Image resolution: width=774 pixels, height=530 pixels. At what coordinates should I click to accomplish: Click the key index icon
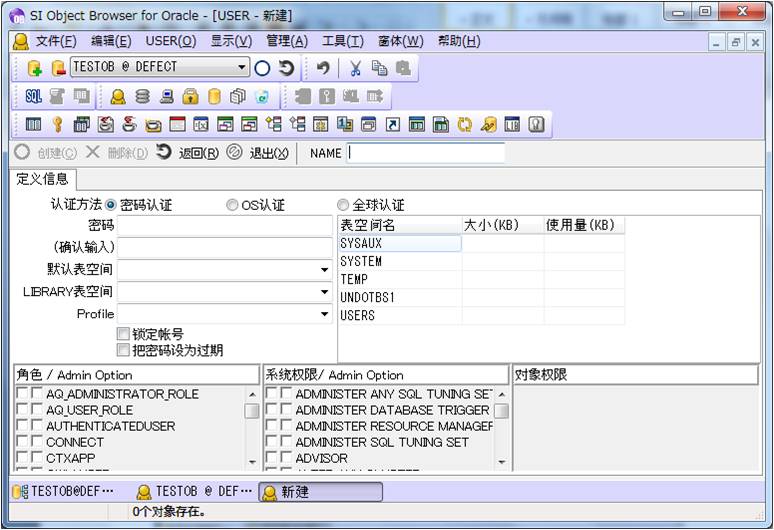pos(58,124)
